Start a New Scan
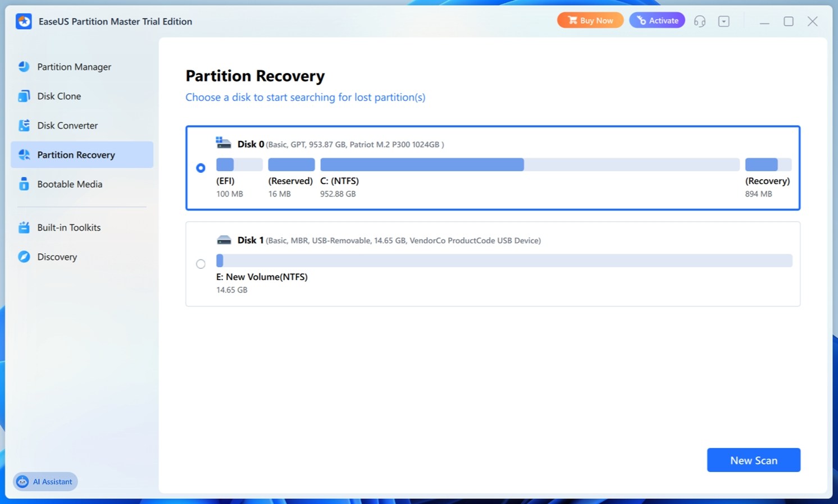Image resolution: width=838 pixels, height=504 pixels. (754, 460)
